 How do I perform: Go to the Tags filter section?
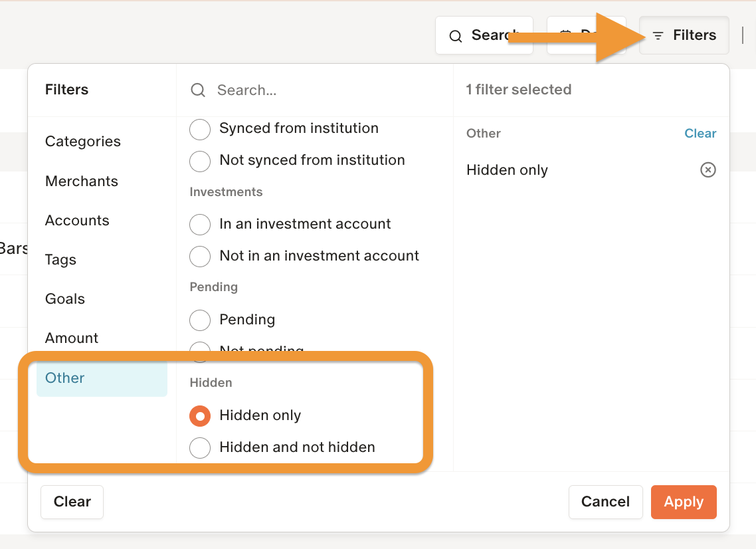coord(60,260)
